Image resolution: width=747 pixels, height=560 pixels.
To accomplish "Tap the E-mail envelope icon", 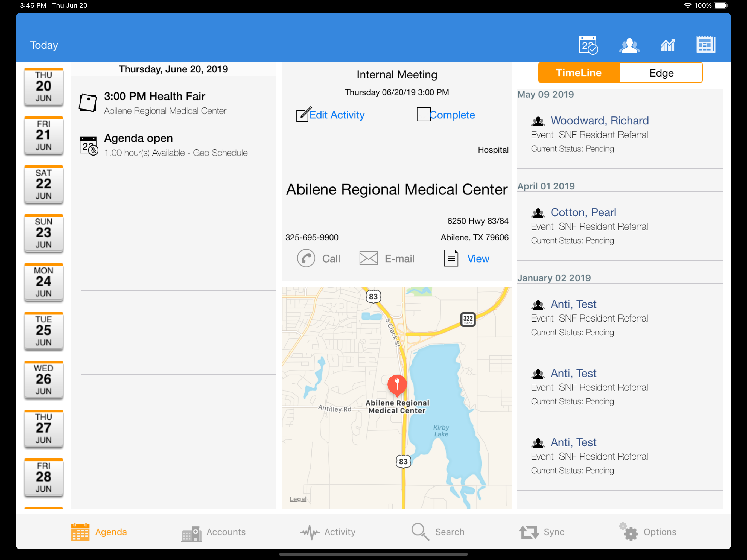I will coord(368,258).
